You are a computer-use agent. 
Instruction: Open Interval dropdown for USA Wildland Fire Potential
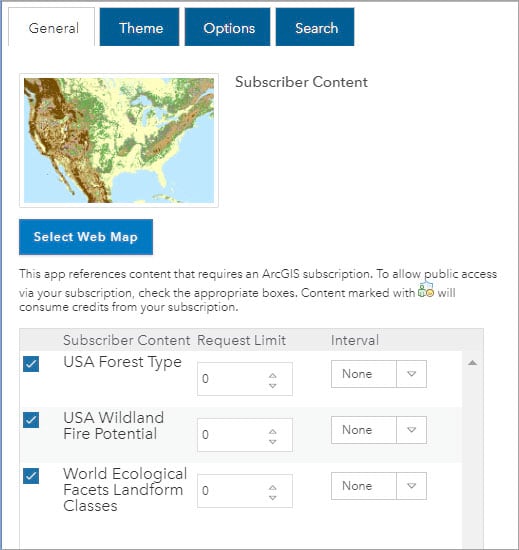click(x=379, y=430)
